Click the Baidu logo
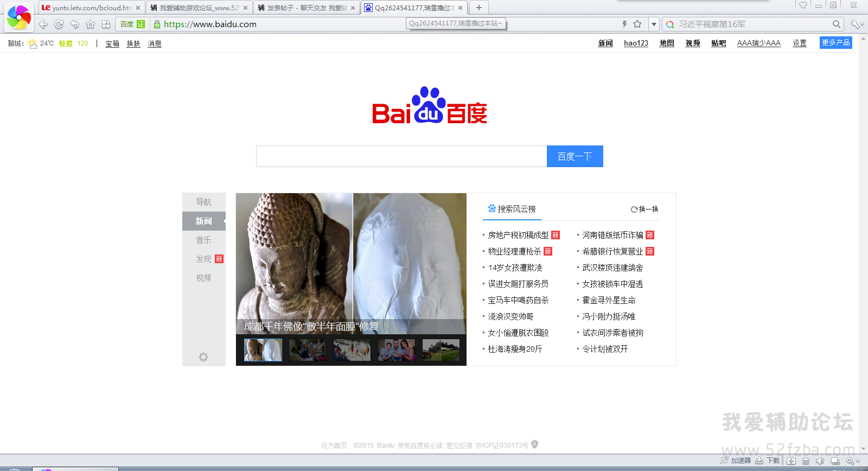This screenshot has height=471, width=868. point(429,105)
